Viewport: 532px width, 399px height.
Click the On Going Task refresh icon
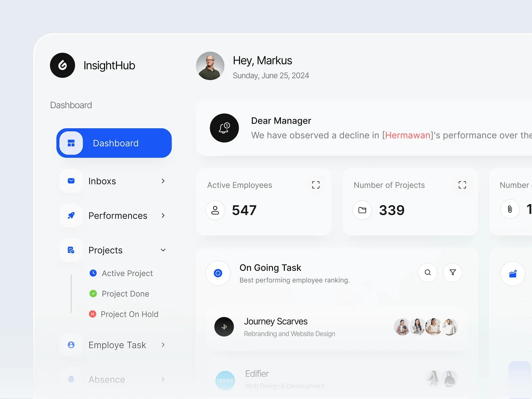218,273
